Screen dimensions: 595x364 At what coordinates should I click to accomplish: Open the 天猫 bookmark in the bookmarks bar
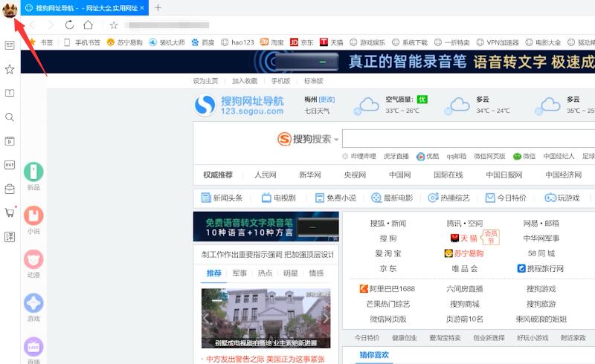pos(331,42)
